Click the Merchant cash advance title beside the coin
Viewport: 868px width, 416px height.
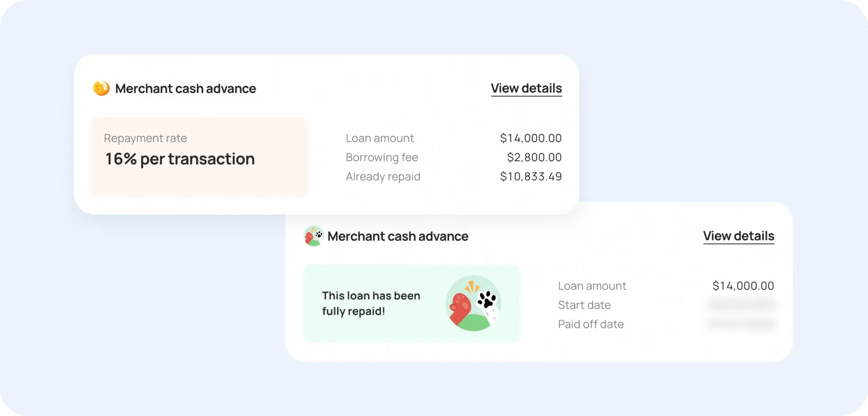click(185, 89)
